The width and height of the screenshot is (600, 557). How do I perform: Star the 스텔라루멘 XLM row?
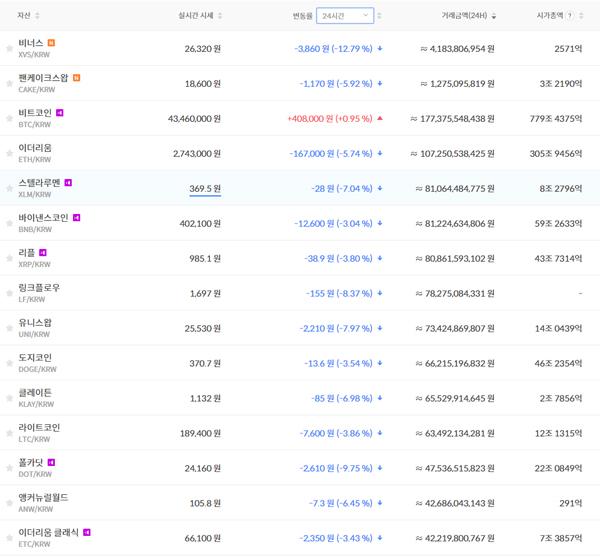[x=10, y=188]
